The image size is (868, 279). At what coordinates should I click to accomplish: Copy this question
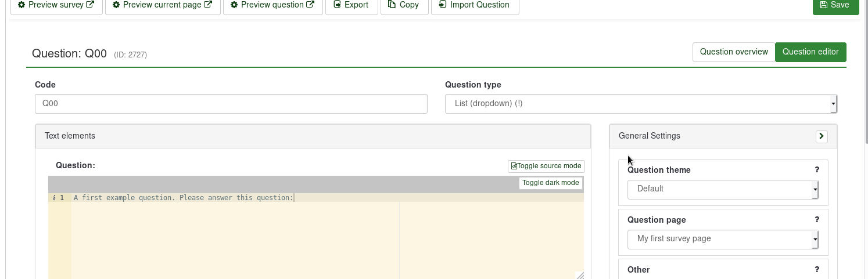coord(404,5)
